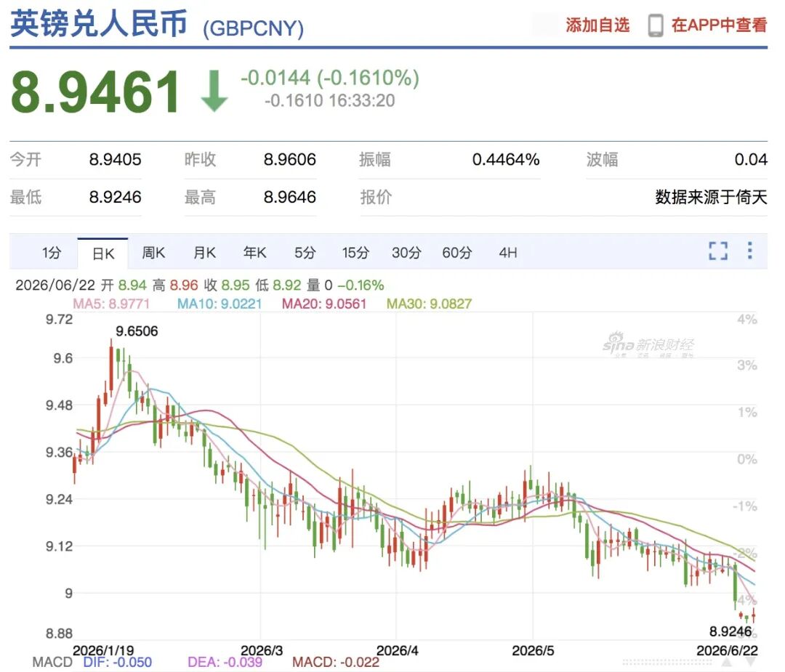The width and height of the screenshot is (785, 672).
Task: Click the 2026/6/22 axis date label
Action: tap(727, 650)
